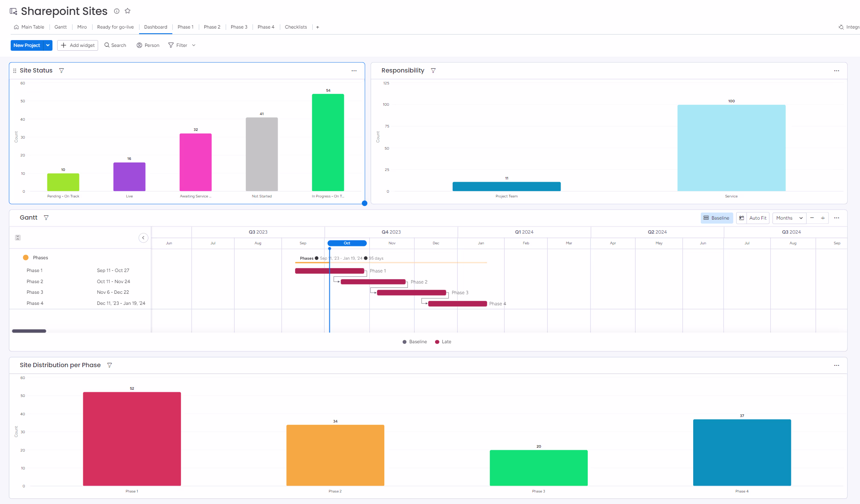
Task: Click the board info icon beside title
Action: click(116, 11)
